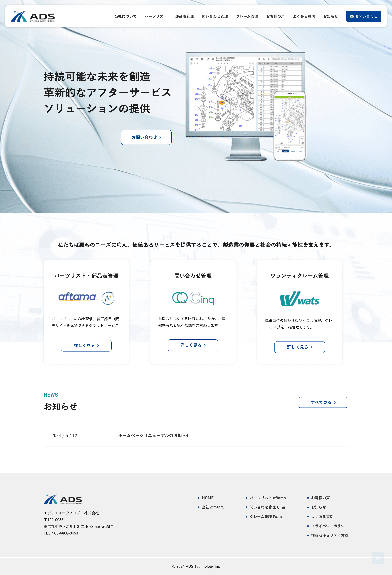Screen dimensions: 392x575
Task: Click the すべて見る news button
Action: pos(323,402)
